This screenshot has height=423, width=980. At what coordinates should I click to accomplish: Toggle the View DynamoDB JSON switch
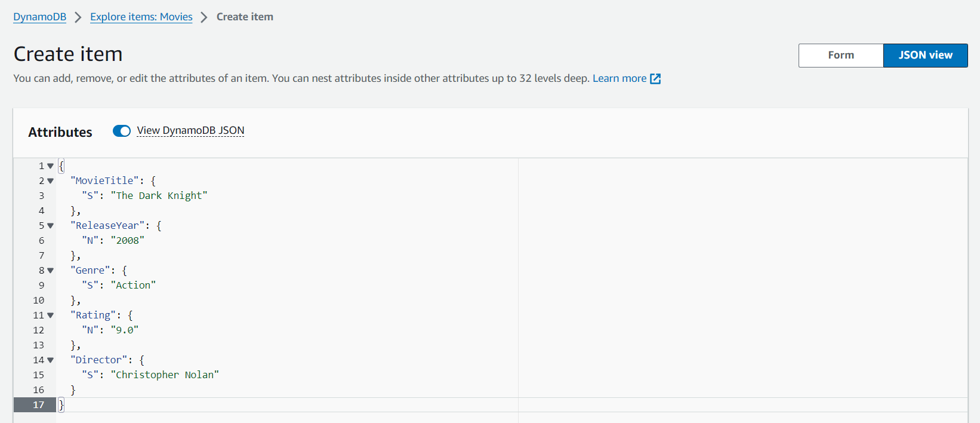[x=122, y=131]
